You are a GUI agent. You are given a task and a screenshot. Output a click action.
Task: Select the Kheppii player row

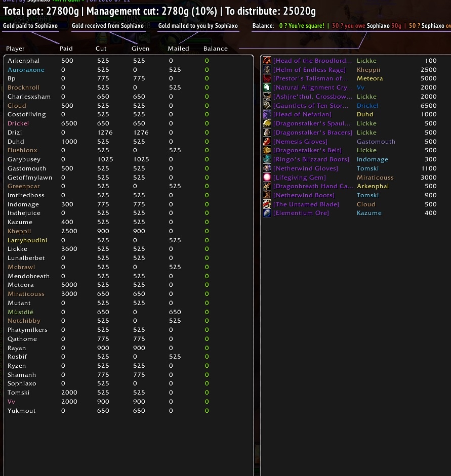tap(129, 231)
